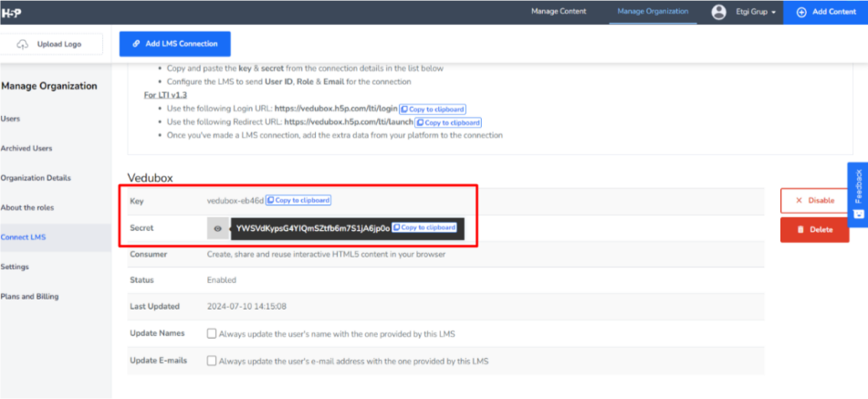Screen dimensions: 868x399
Task: Click the Consumer description text
Action: [326, 254]
